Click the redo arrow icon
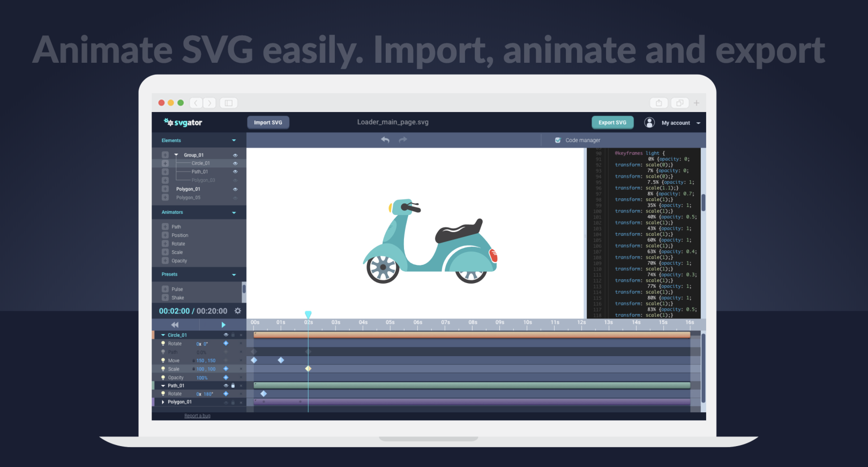 (403, 140)
